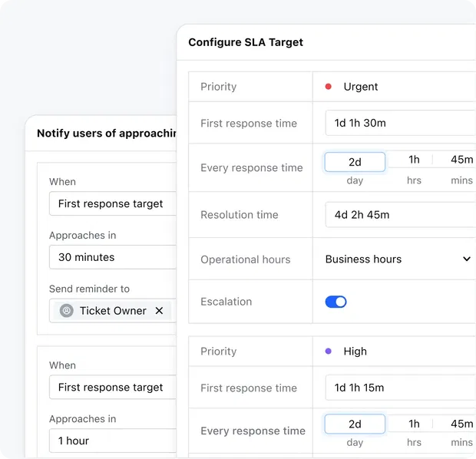
Task: Click the Resolution time row label
Action: coord(240,215)
